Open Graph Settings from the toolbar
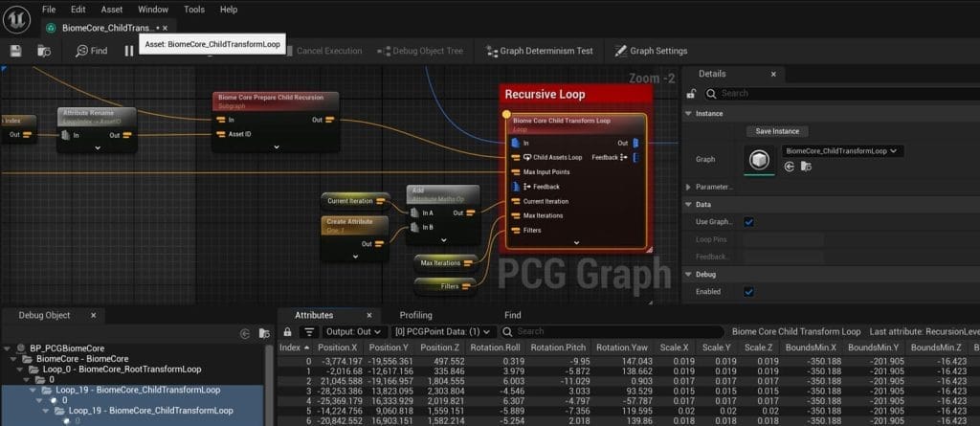Viewport: 980px width, 426px height. [x=651, y=51]
